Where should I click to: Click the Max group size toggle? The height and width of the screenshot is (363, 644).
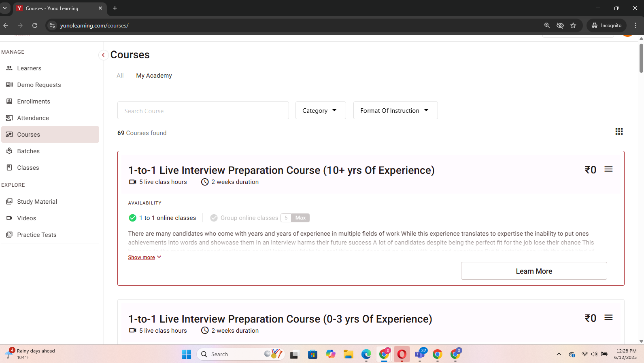click(300, 218)
